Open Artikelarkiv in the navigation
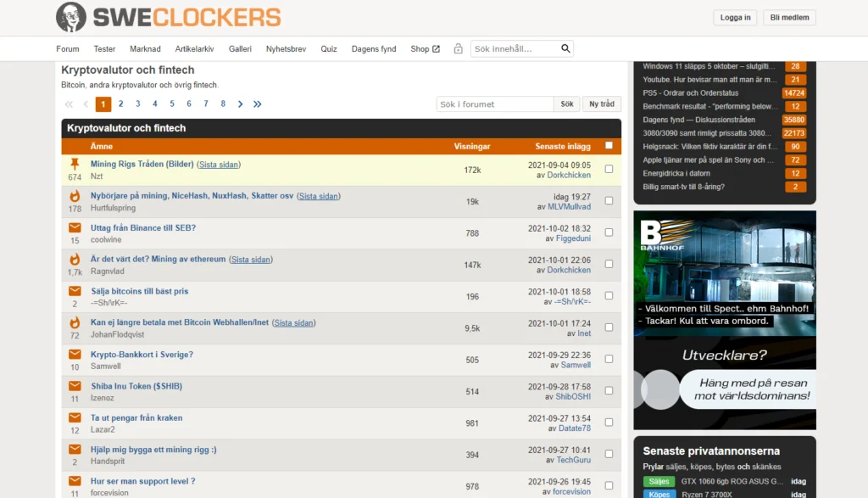This screenshot has height=498, width=868. (x=194, y=48)
